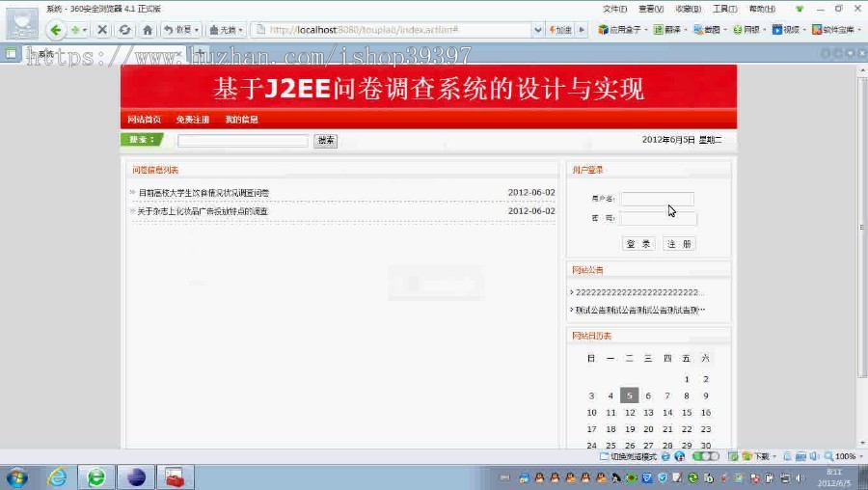Image resolution: width=868 pixels, height=490 pixels.
Task: Click the system tray volume speaker
Action: [x=800, y=477]
